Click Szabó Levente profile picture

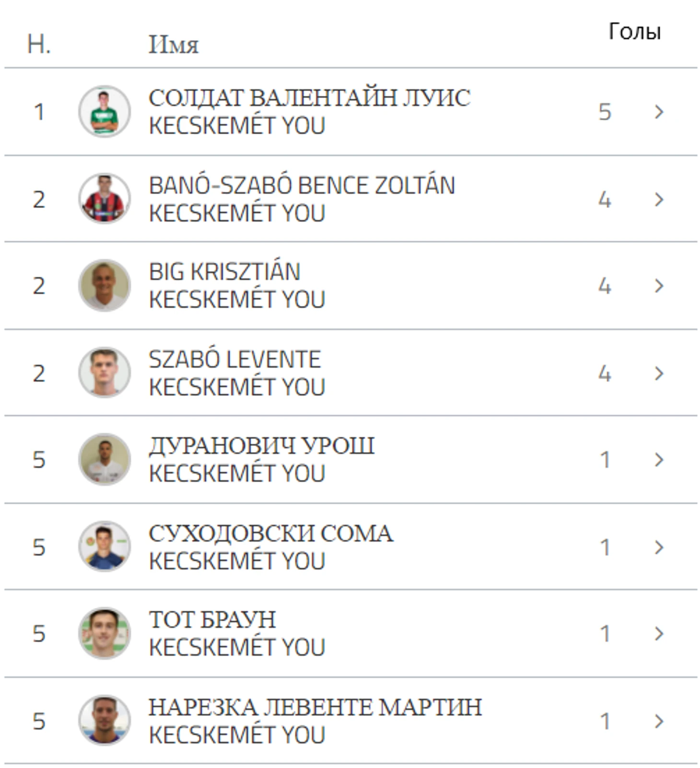coord(105,373)
